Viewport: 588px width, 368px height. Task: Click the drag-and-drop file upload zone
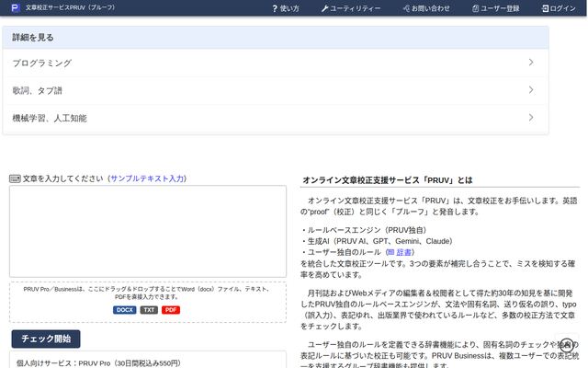148,303
